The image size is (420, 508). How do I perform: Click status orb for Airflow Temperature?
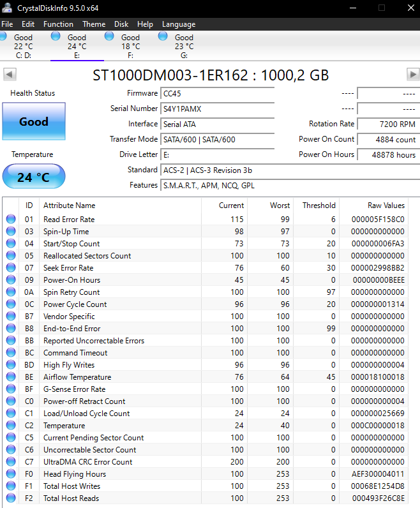[x=11, y=377]
